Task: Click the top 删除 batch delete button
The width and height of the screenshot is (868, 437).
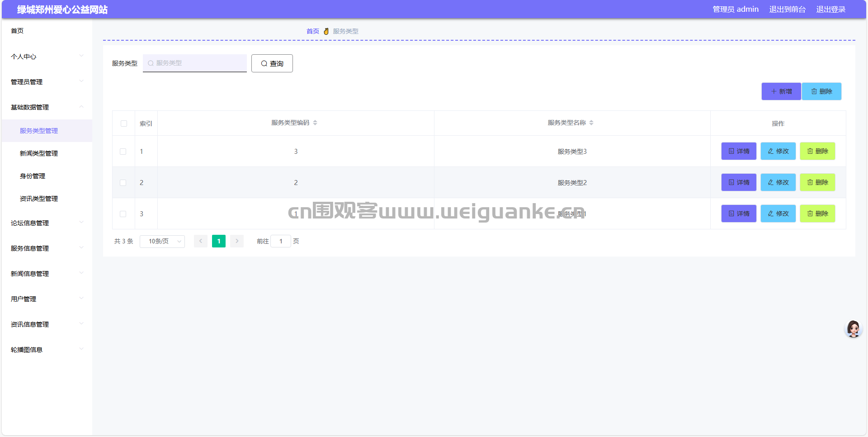Action: tap(821, 91)
